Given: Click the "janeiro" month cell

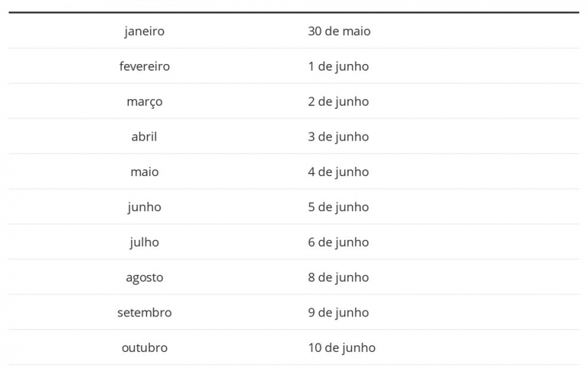Looking at the screenshot, I should pyautogui.click(x=144, y=31).
